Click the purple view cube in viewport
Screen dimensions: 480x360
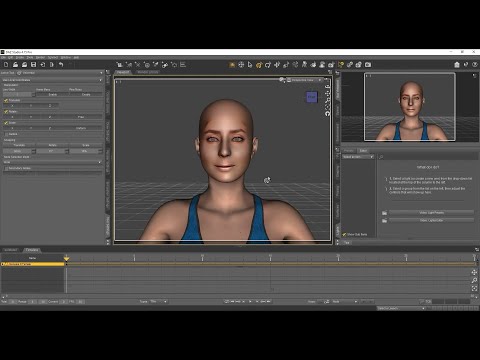(x=312, y=97)
